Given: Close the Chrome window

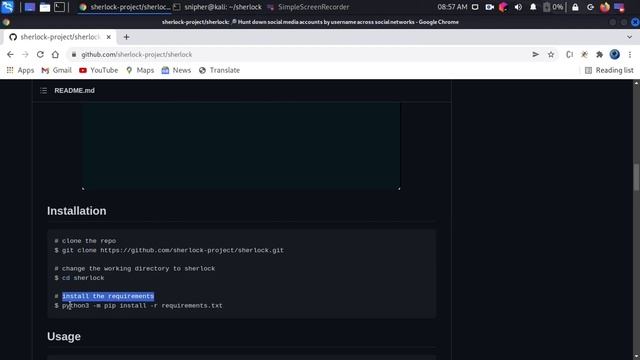Looking at the screenshot, I should point(635,22).
